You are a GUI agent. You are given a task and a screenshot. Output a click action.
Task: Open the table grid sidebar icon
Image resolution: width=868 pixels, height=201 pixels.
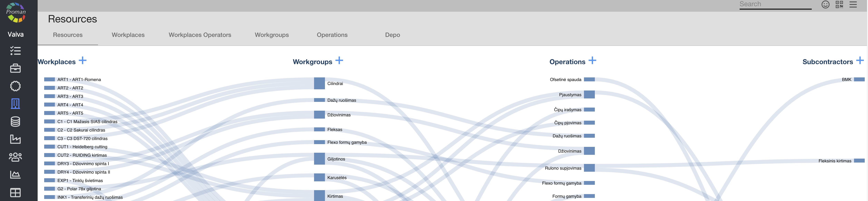15,193
